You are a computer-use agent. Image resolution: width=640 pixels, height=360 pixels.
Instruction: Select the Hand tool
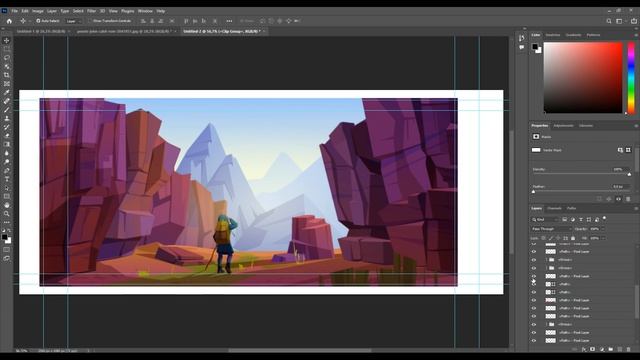[7, 205]
